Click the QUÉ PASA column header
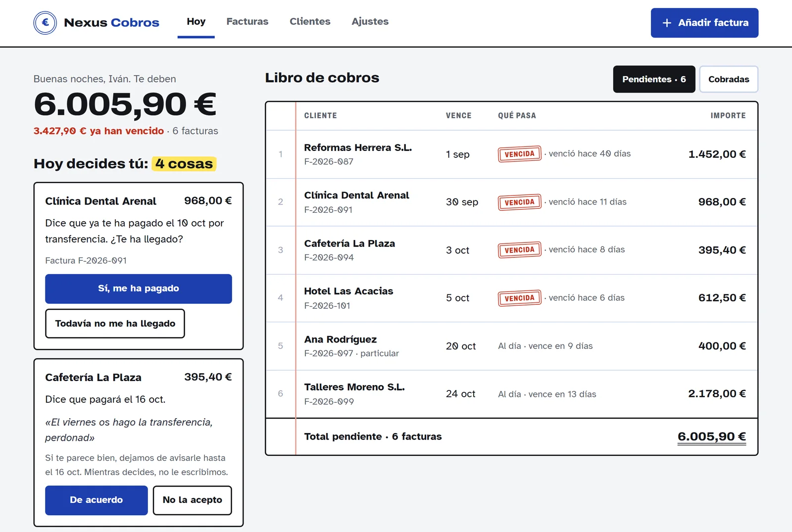 click(x=517, y=115)
